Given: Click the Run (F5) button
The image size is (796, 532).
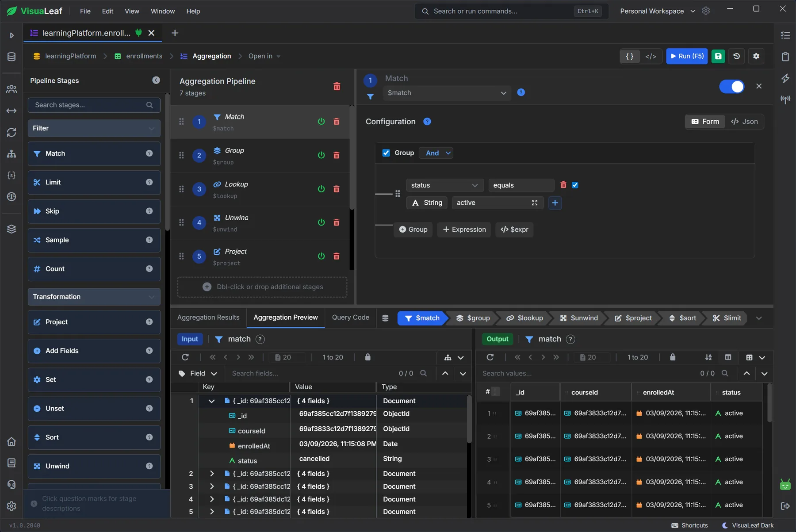Looking at the screenshot, I should [687, 56].
